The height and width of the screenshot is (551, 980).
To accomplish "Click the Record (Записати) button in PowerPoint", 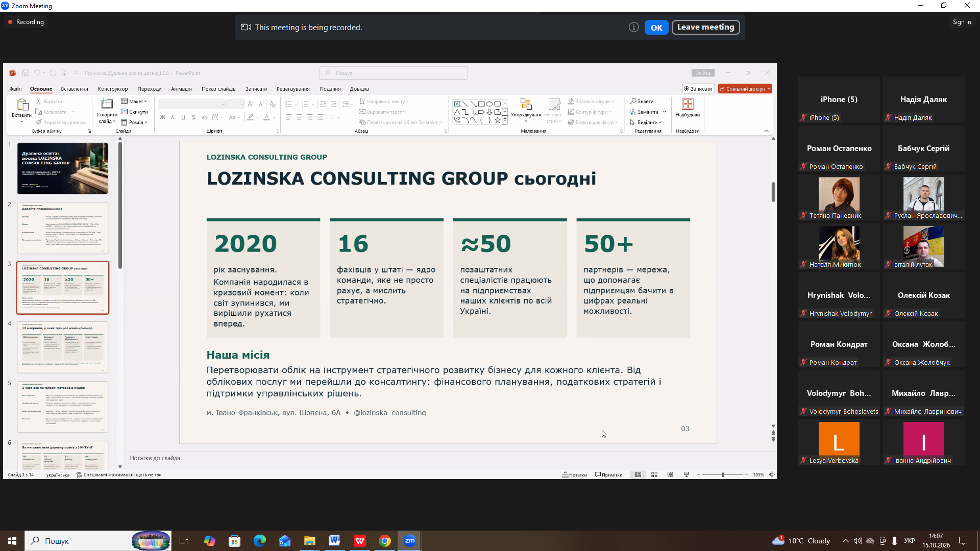I will 698,89.
